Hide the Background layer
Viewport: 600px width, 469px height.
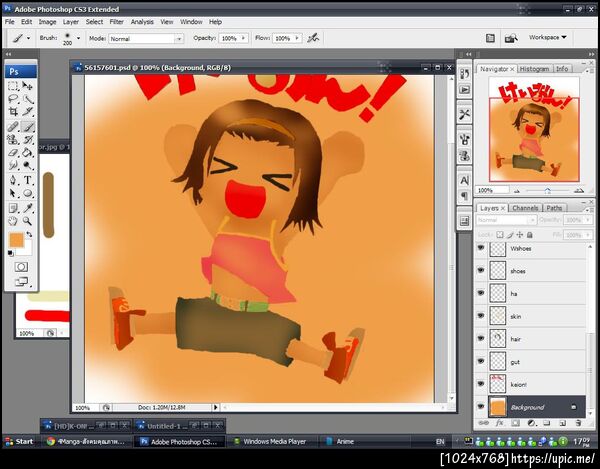point(481,407)
